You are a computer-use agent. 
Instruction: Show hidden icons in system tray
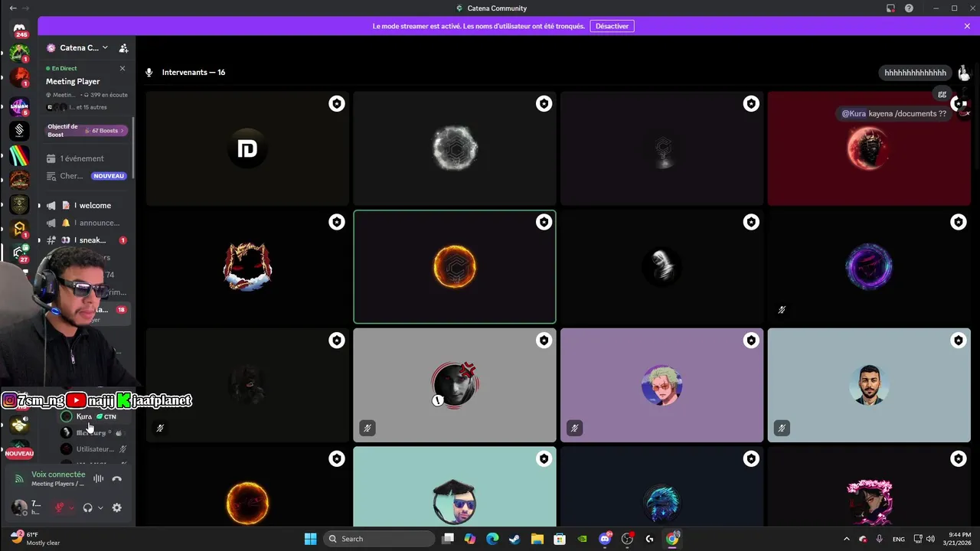(x=846, y=539)
